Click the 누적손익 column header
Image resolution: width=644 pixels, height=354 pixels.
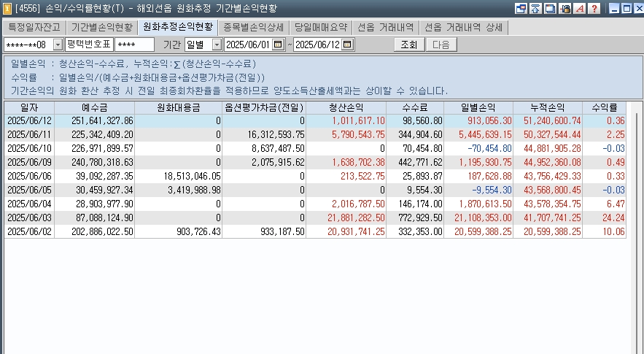point(548,108)
